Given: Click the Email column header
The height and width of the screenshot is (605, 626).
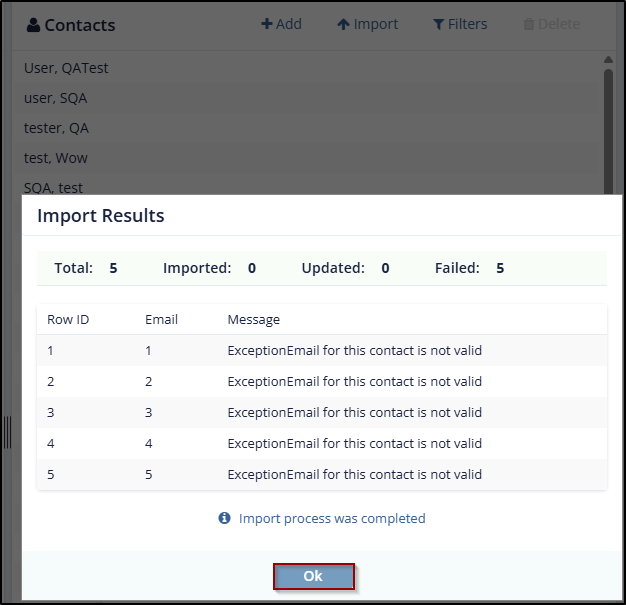Looking at the screenshot, I should point(161,319).
